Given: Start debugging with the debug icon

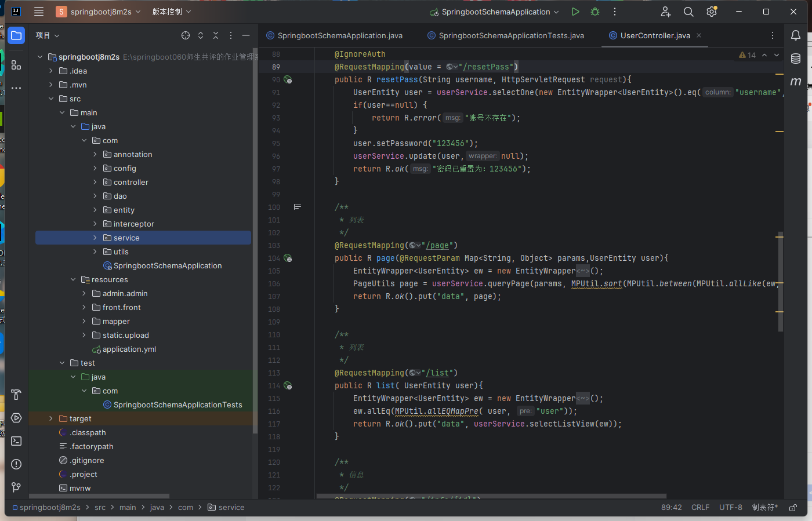Looking at the screenshot, I should (594, 11).
